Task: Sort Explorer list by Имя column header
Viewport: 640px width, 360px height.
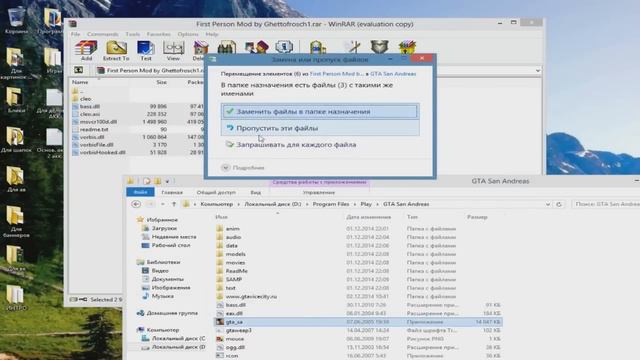Action: click(x=221, y=217)
